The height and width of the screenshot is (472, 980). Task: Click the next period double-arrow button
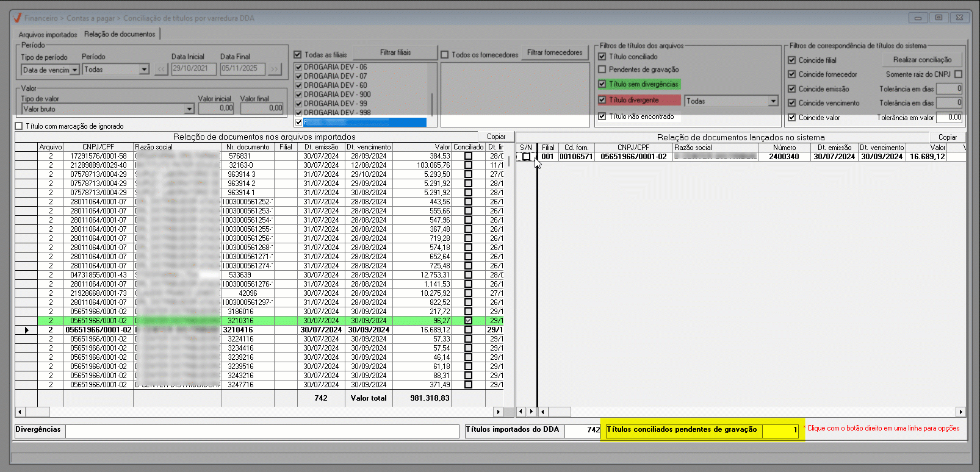pyautogui.click(x=274, y=69)
